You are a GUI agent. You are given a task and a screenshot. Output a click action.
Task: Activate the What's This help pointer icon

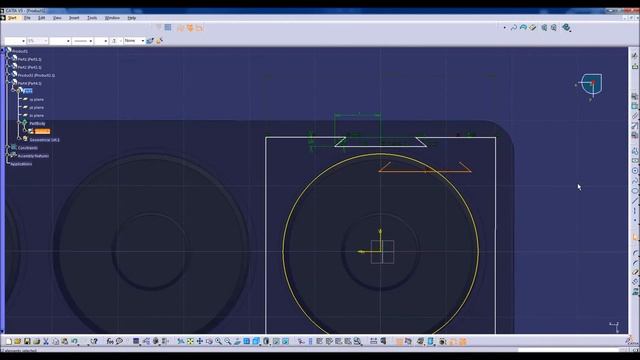point(94,341)
